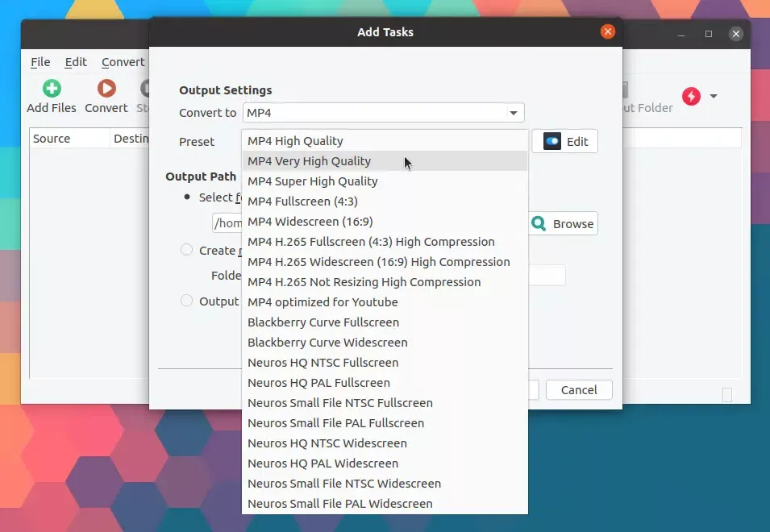Screen dimensions: 770x532
Task: Select the third Output radio button
Action: click(187, 301)
